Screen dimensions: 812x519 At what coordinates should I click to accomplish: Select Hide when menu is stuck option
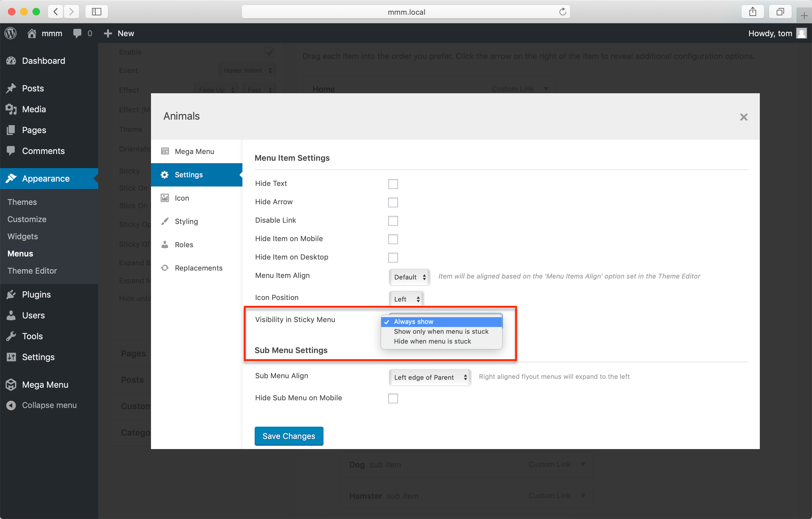point(432,341)
